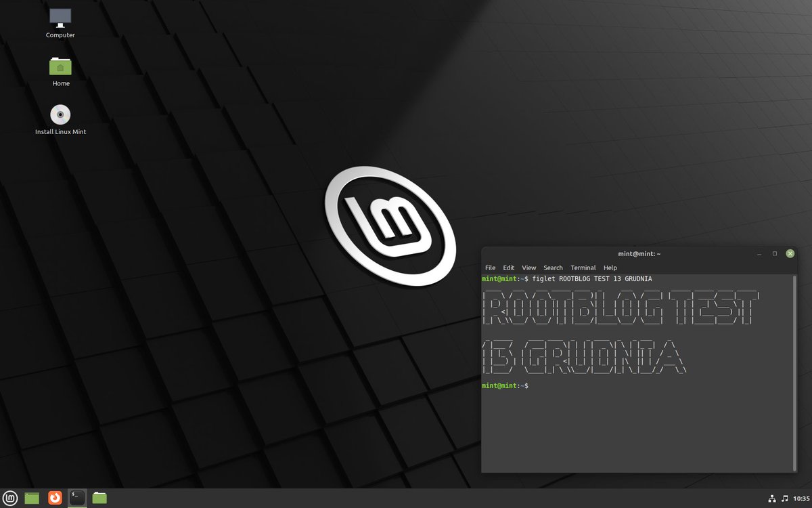Launch the Install Linux Mint disc icon
Screen dimensions: 812x508
(x=60, y=114)
